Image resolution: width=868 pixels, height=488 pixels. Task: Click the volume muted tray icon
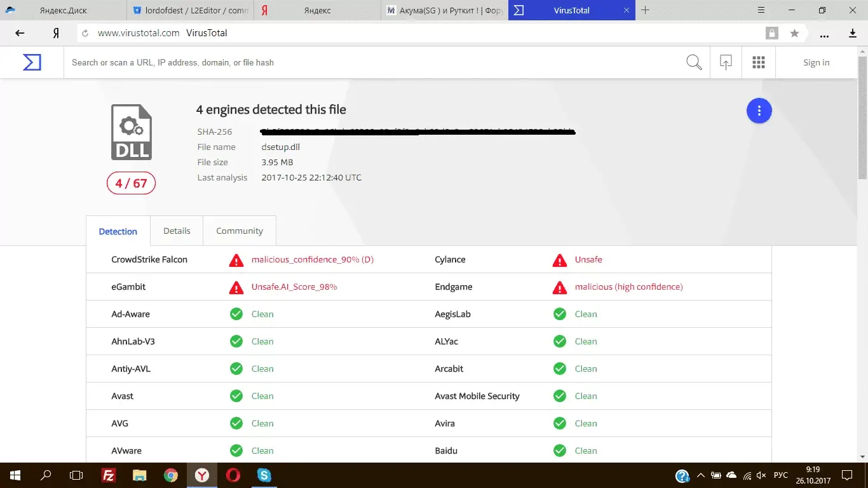tap(762, 475)
